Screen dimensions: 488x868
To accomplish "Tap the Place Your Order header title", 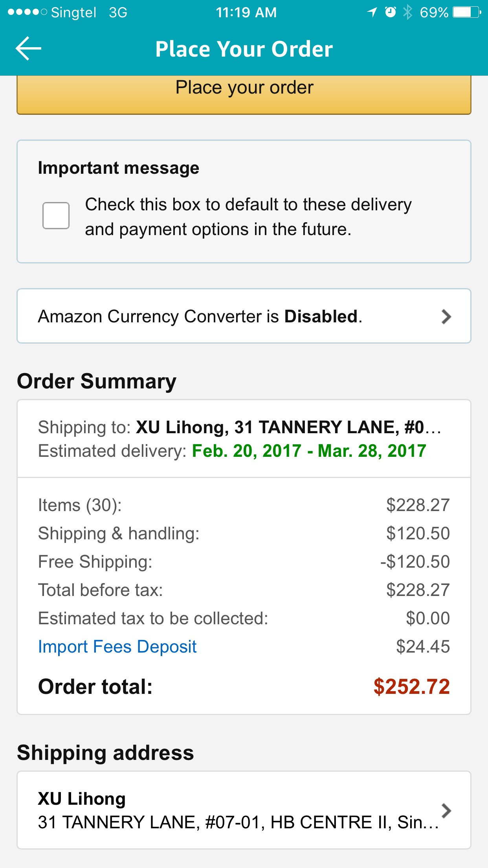I will tap(244, 49).
